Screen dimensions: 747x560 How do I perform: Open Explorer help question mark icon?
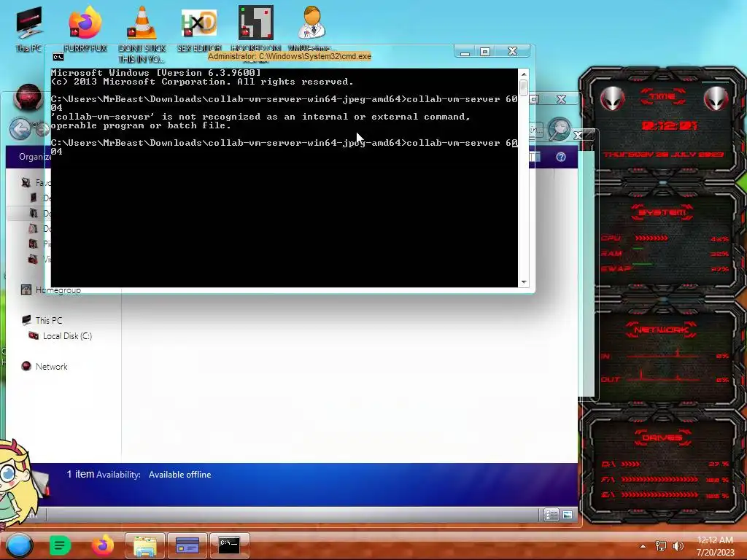(561, 157)
